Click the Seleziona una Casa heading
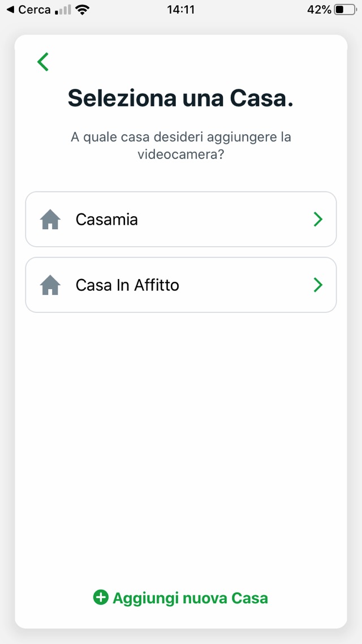 point(181,98)
